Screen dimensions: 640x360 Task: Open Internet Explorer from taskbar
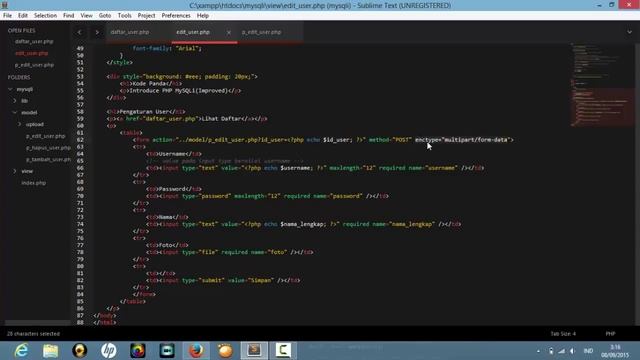[21, 351]
